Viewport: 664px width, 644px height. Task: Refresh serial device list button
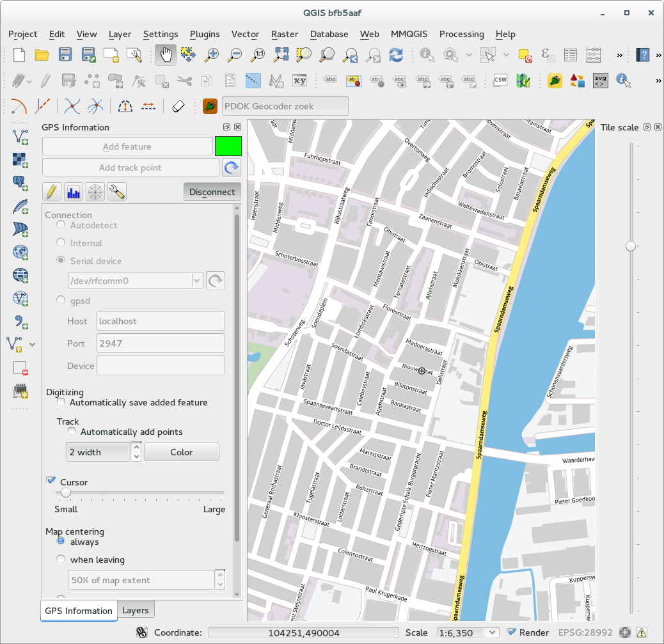(216, 281)
